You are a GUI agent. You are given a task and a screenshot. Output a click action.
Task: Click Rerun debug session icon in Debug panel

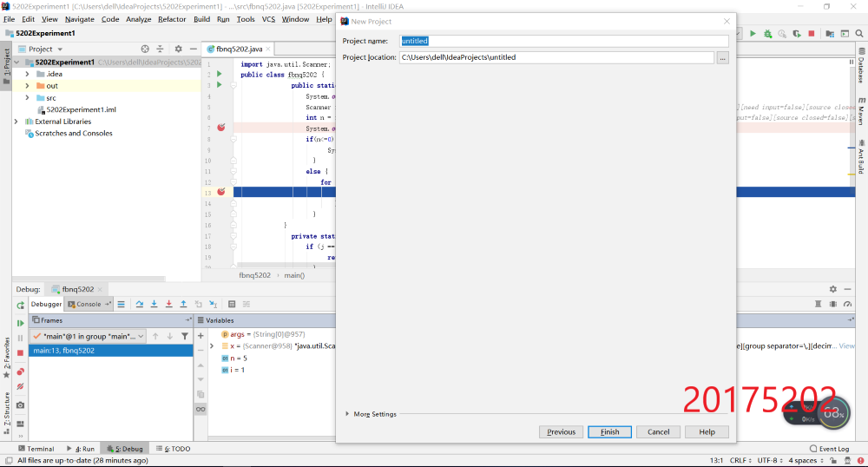pos(21,305)
